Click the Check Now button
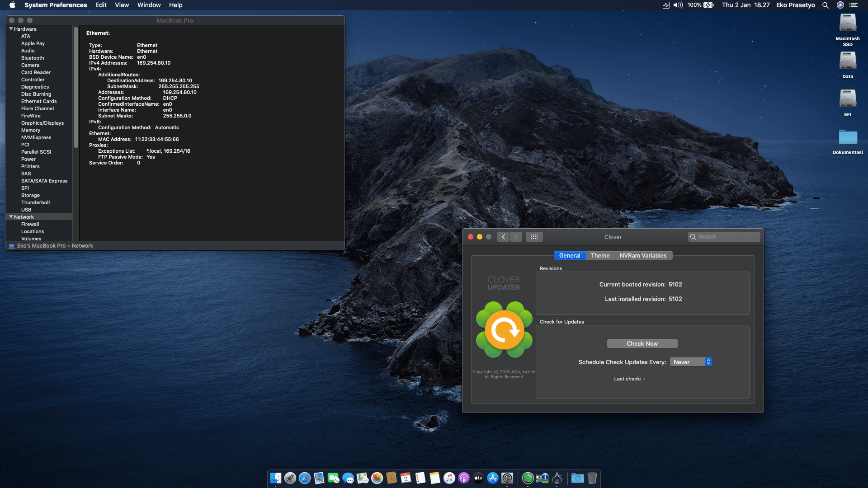This screenshot has height=488, width=868. [642, 343]
